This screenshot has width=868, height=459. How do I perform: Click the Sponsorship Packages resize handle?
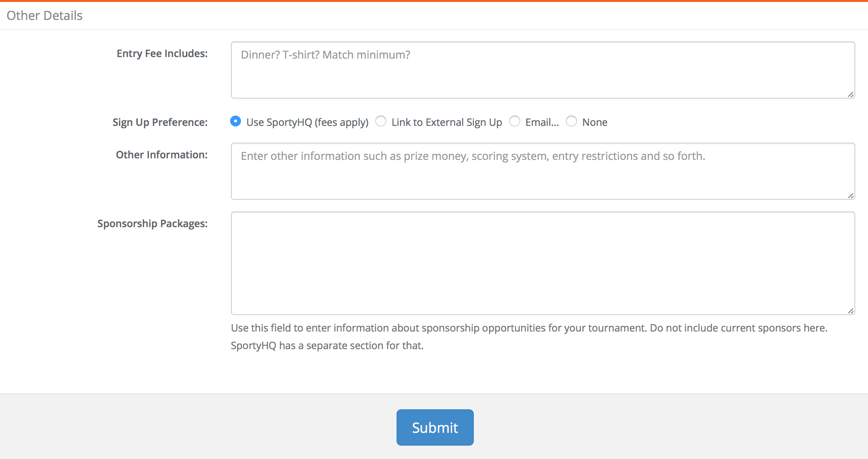[x=851, y=310]
